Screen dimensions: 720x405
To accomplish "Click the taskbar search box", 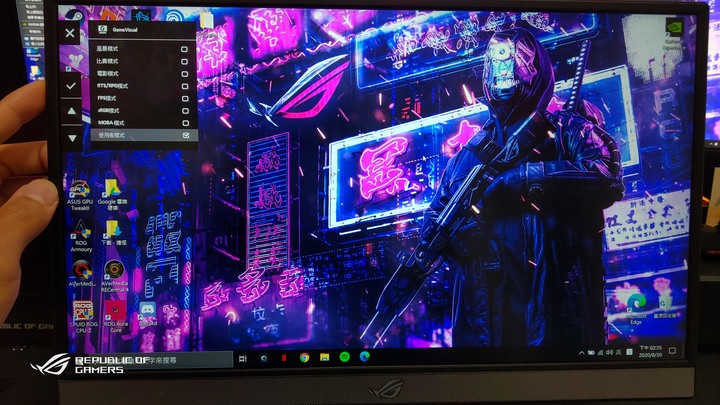I will [156, 360].
